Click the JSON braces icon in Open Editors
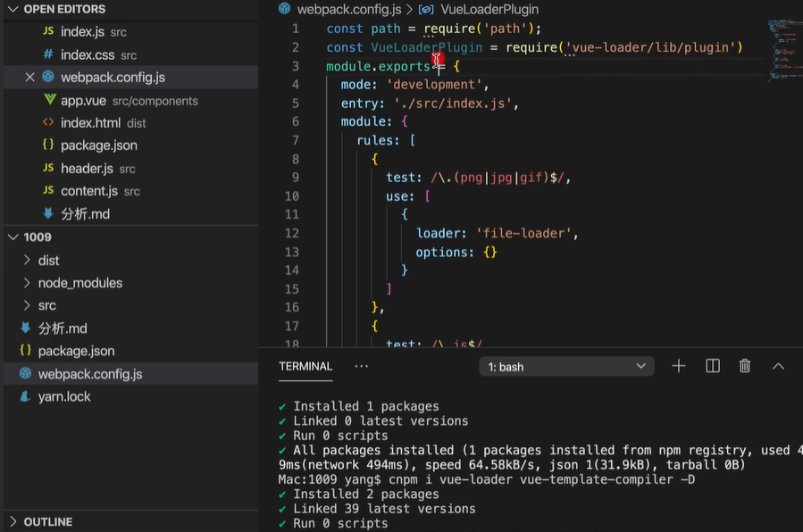The image size is (803, 532). [48, 145]
